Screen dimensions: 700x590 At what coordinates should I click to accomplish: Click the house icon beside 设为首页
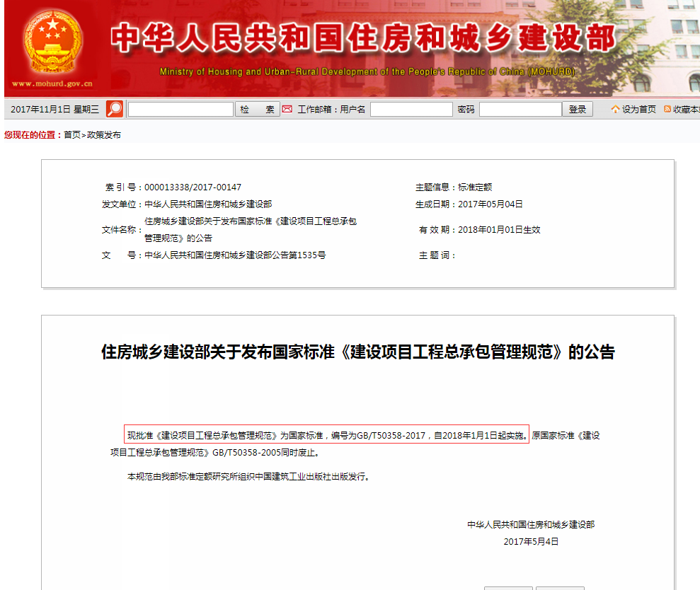point(616,109)
